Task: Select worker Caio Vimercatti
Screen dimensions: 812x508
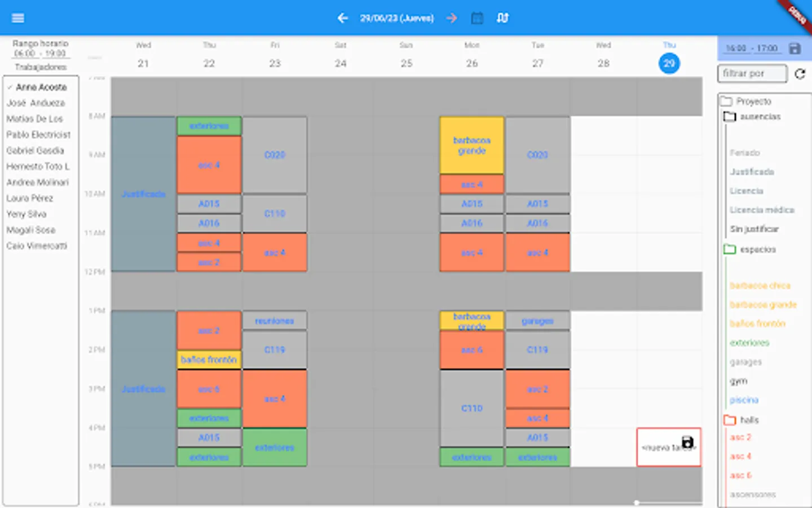Action: click(37, 246)
